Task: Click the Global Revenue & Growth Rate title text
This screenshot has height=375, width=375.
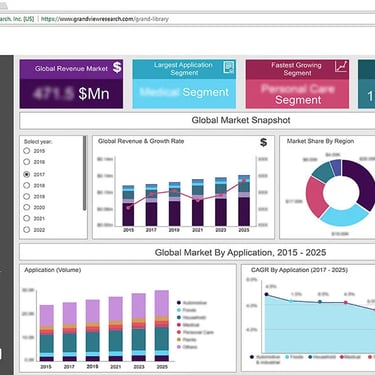Action: point(141,141)
